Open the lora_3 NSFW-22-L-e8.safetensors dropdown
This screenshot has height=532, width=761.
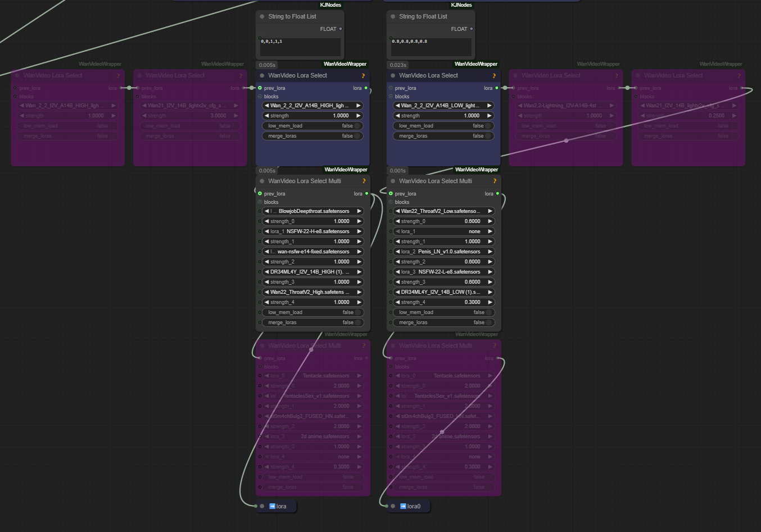(x=443, y=272)
